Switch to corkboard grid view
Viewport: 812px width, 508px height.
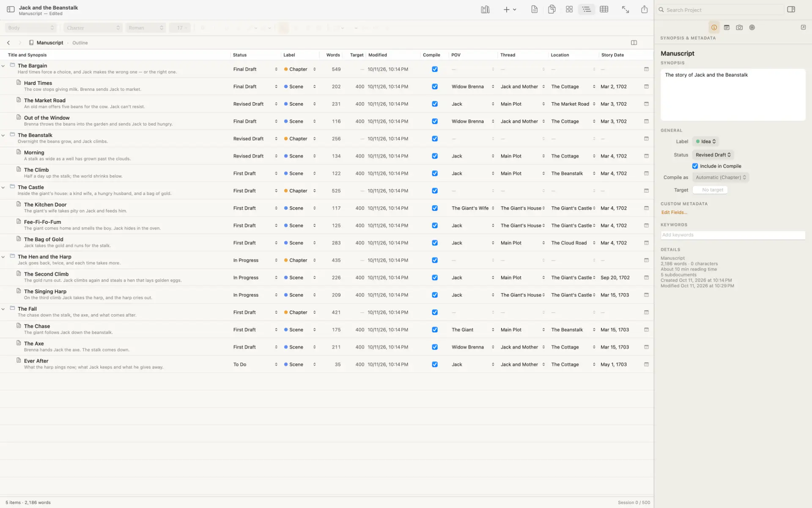pyautogui.click(x=569, y=9)
